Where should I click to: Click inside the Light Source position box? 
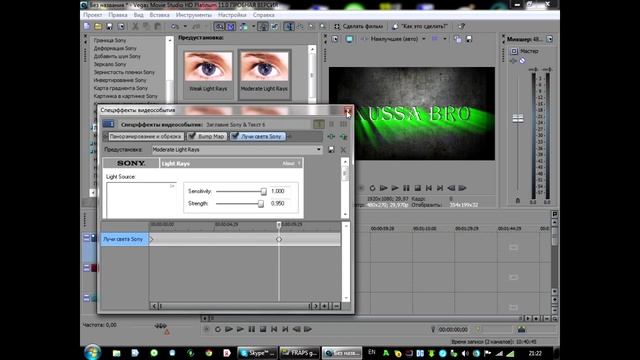click(x=141, y=200)
